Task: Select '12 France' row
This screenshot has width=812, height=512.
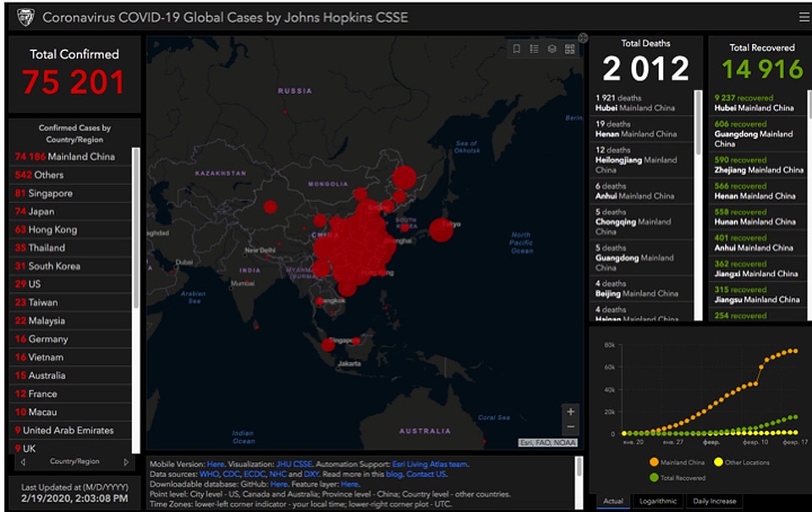Action: point(70,394)
